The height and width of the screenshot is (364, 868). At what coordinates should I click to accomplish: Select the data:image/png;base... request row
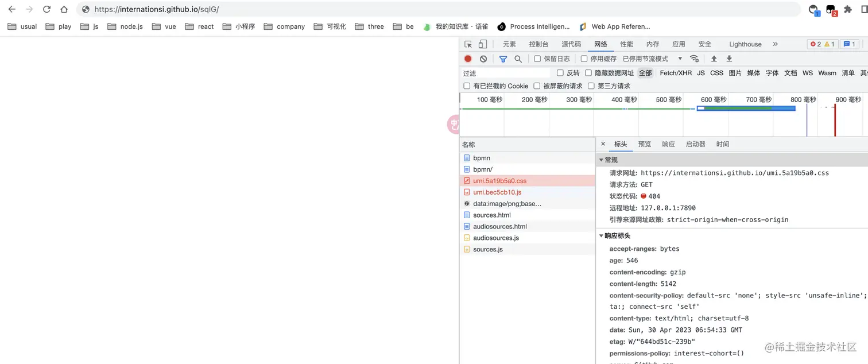(x=528, y=204)
